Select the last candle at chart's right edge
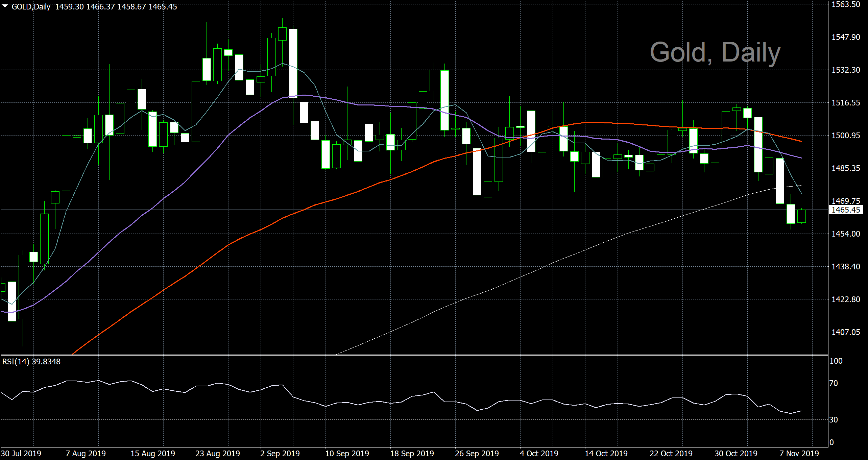868x460 pixels. pos(801,216)
